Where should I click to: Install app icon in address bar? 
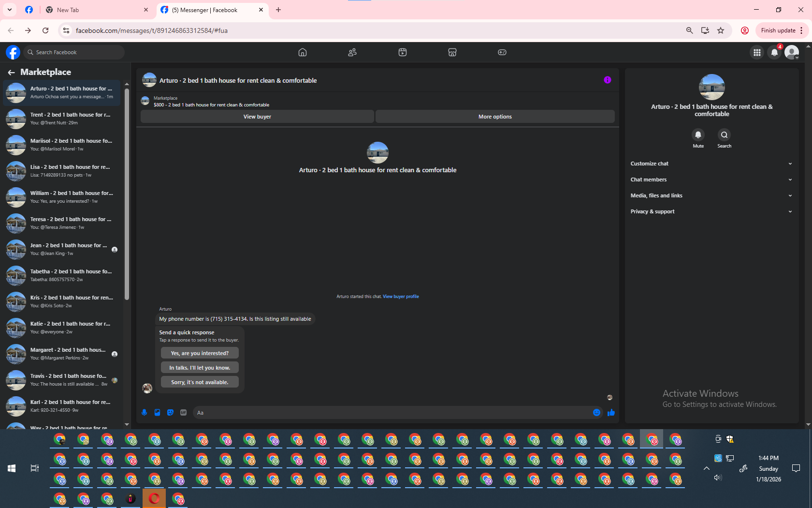point(705,30)
